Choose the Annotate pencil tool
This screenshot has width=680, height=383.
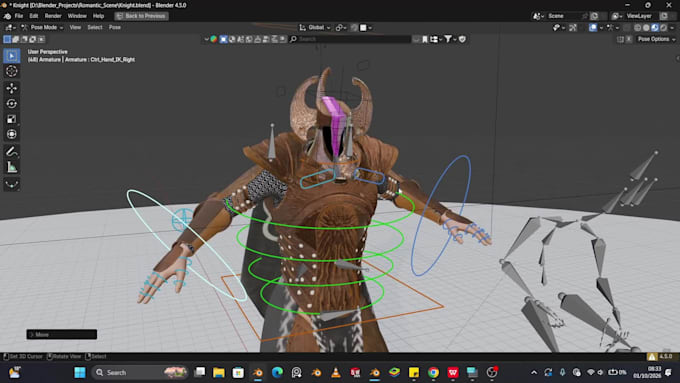tap(12, 151)
